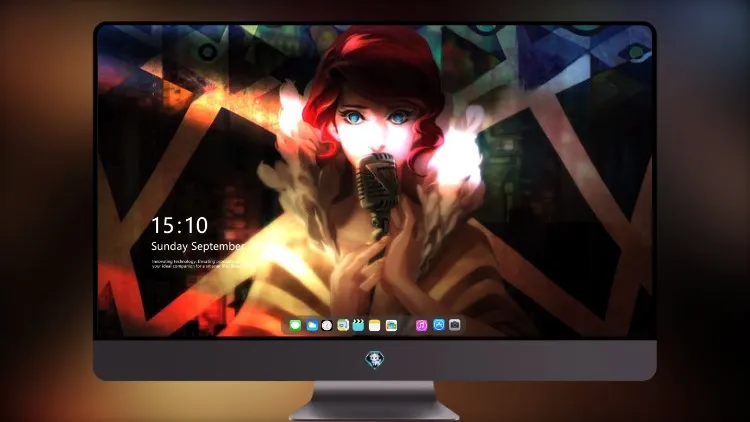Select the Sunday September date text
The width and height of the screenshot is (750, 422).
198,246
